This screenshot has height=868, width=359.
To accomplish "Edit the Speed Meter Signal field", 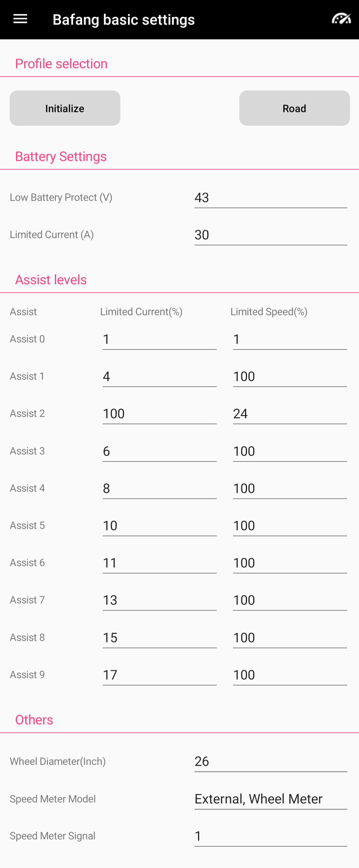I will (x=270, y=836).
